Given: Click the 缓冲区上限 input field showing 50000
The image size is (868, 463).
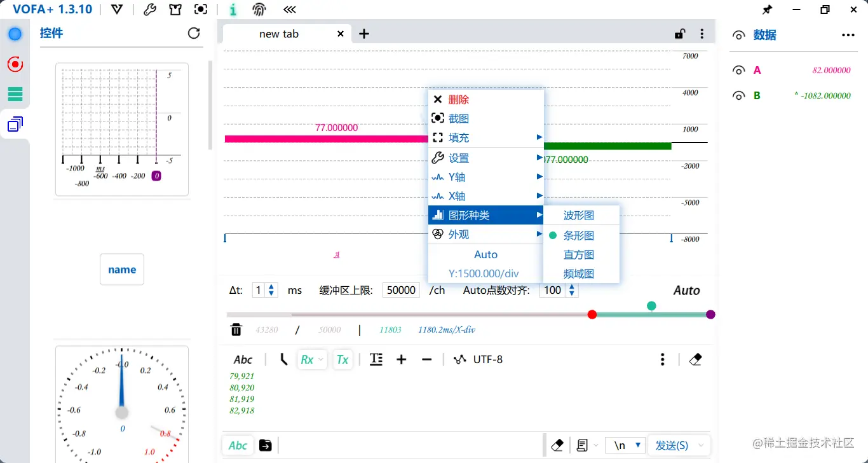Looking at the screenshot, I should click(400, 290).
